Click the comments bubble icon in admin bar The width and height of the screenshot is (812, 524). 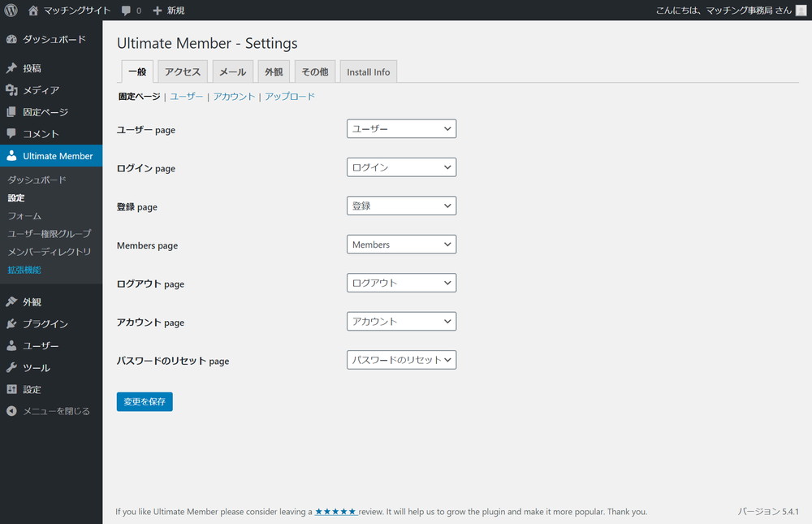point(126,11)
